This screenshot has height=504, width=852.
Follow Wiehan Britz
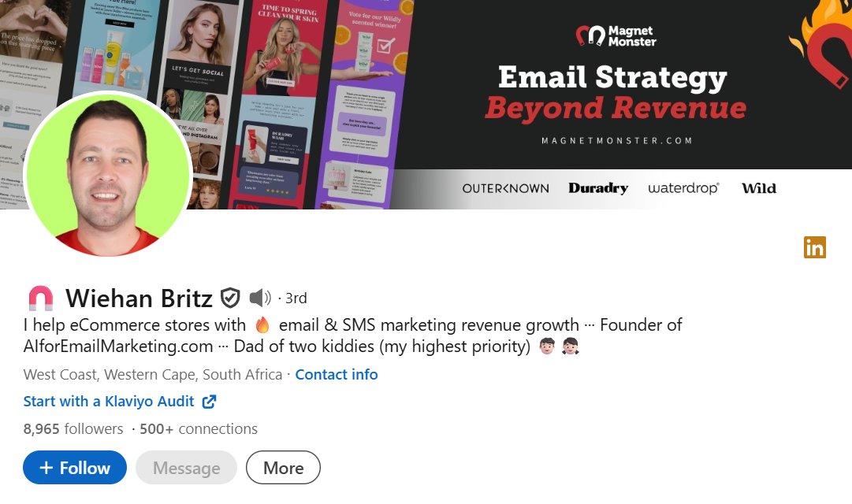coord(75,468)
